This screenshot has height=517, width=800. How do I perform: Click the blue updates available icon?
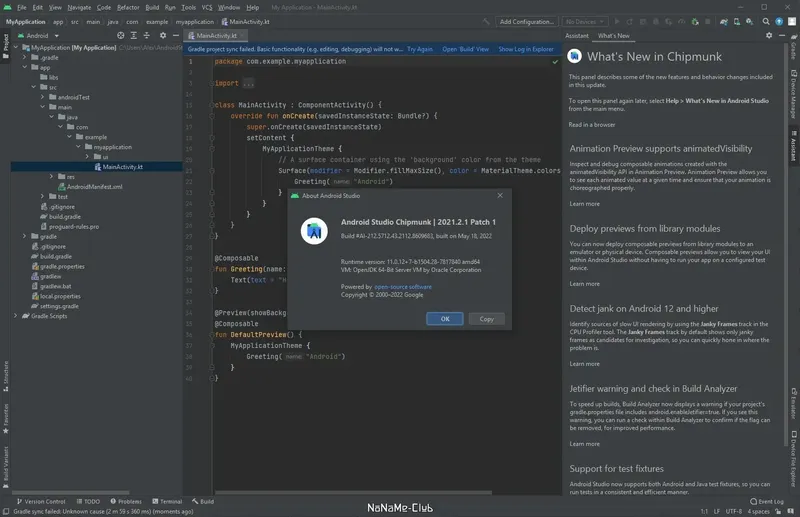[x=779, y=22]
